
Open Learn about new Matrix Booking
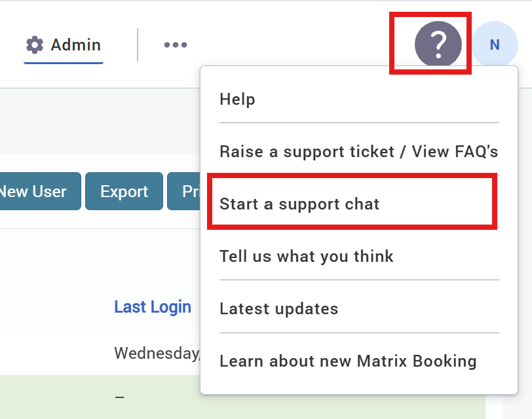pyautogui.click(x=348, y=361)
